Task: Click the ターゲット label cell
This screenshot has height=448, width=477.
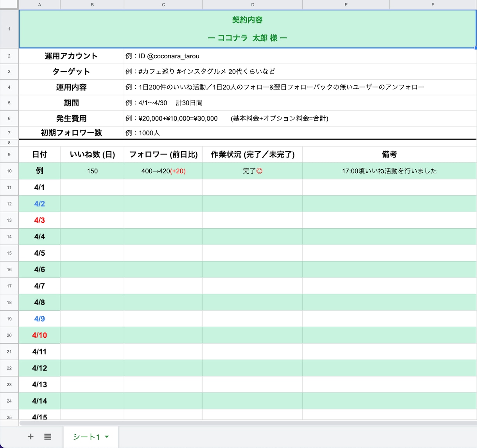Action: click(x=72, y=72)
